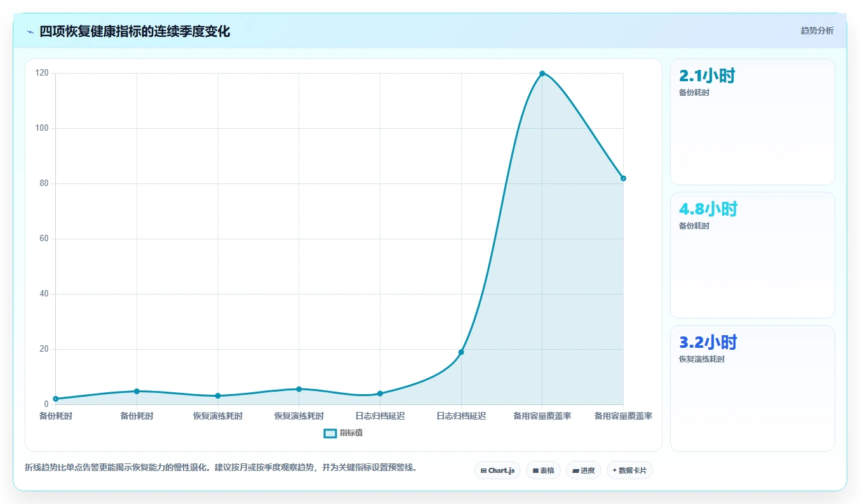Click the y-axis label 60
860x504 pixels.
tap(44, 239)
